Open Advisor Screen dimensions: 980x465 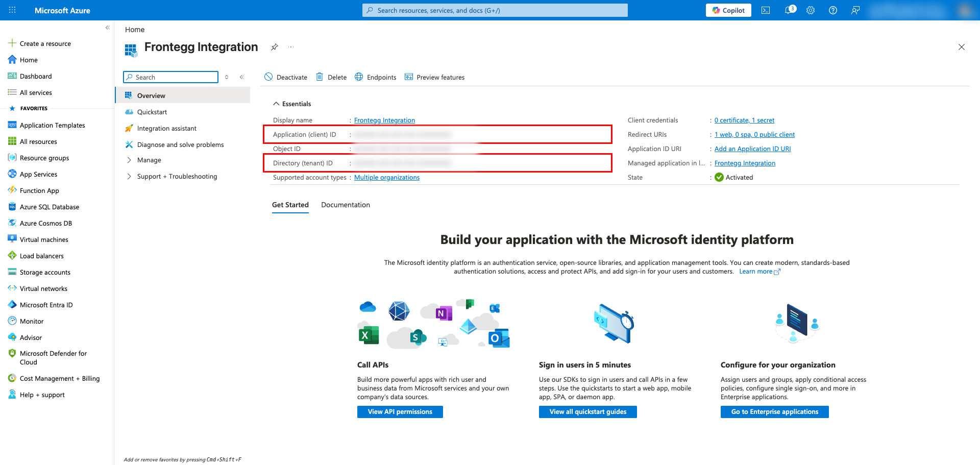(x=31, y=337)
